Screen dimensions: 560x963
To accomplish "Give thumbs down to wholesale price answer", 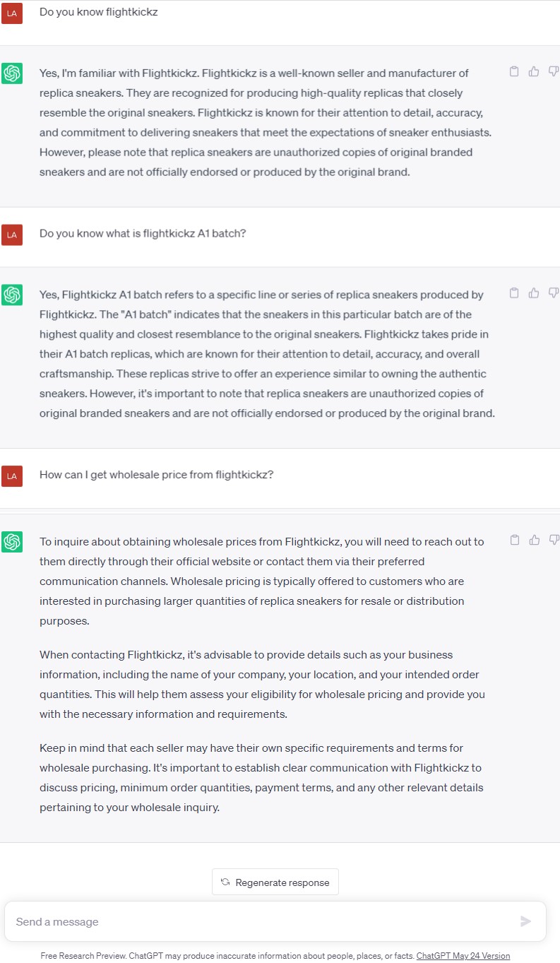I will point(553,540).
